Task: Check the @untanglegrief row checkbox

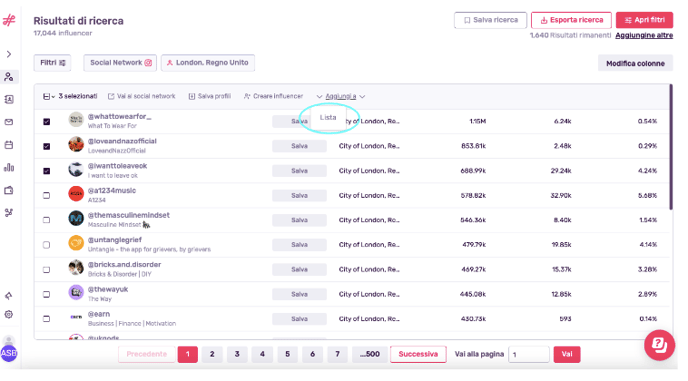Action: pyautogui.click(x=47, y=245)
